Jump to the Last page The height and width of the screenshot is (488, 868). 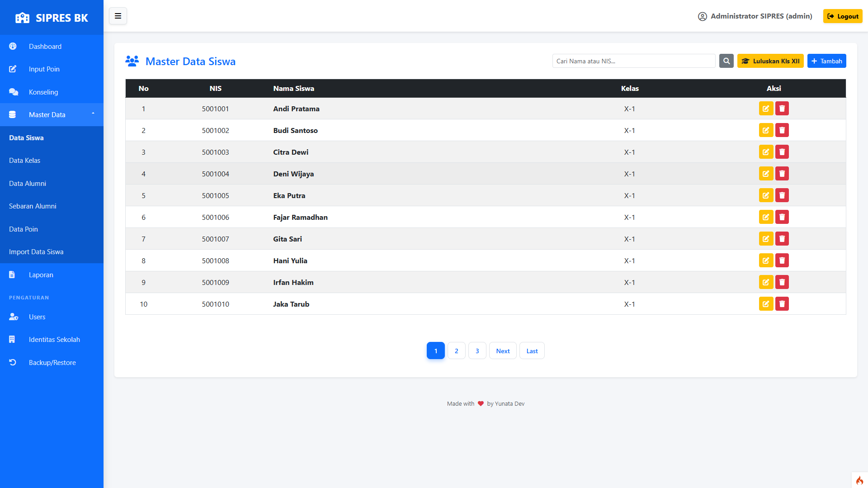tap(532, 351)
